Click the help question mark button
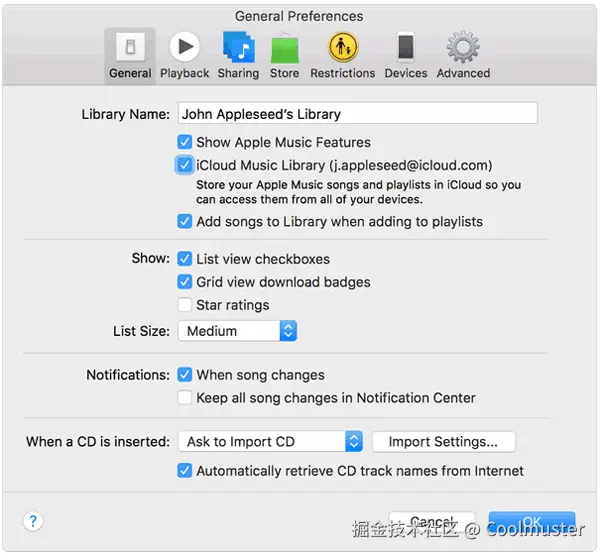 pos(33,521)
